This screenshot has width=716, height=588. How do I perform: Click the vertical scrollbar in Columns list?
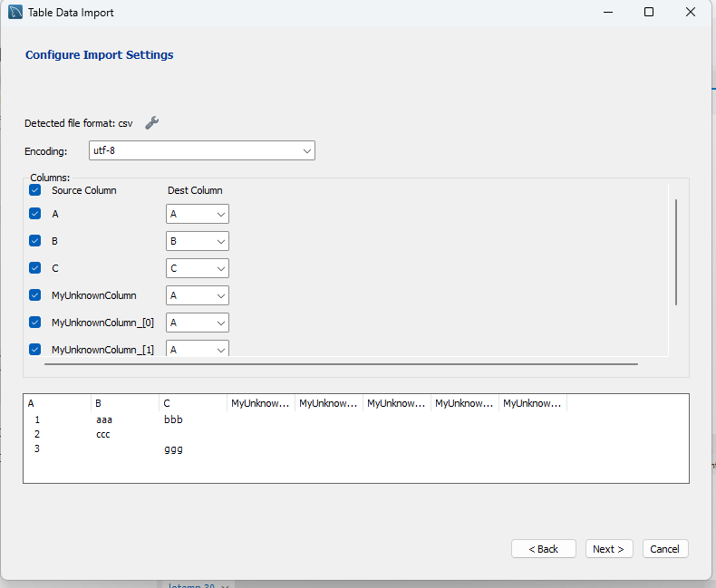pos(676,252)
